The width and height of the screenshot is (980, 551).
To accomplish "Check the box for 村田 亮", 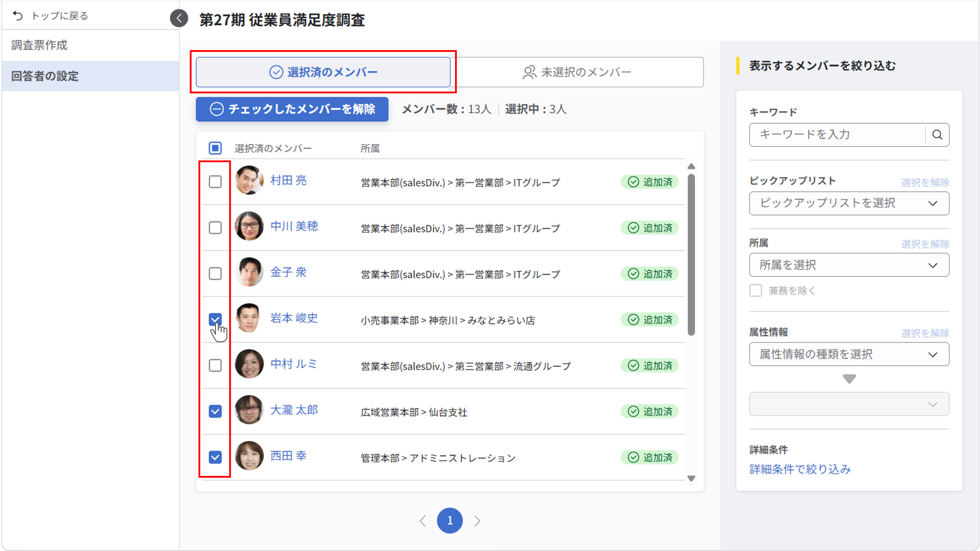I will (215, 182).
